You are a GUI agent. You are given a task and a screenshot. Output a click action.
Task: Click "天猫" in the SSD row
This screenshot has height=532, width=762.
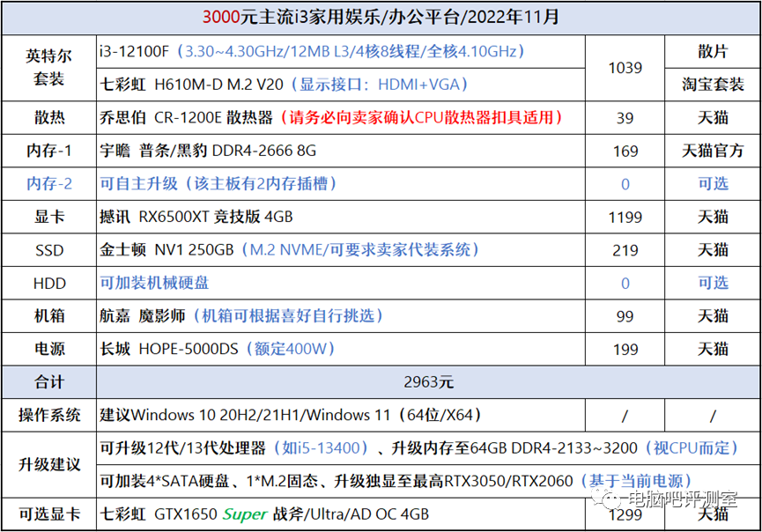713,250
